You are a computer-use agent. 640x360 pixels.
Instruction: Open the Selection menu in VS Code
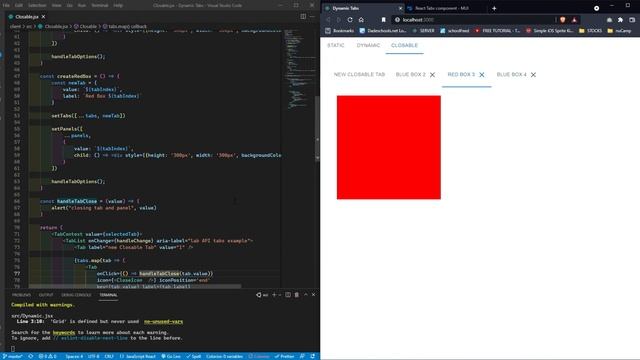[x=37, y=5]
